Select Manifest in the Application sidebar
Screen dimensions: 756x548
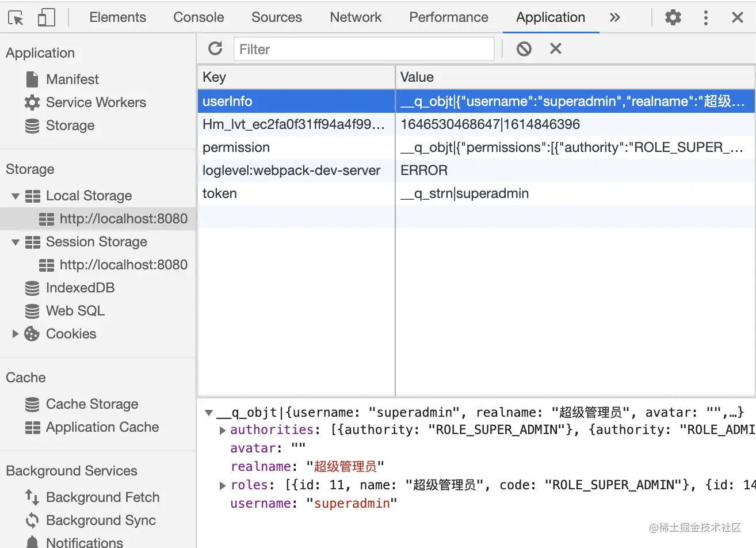point(72,79)
